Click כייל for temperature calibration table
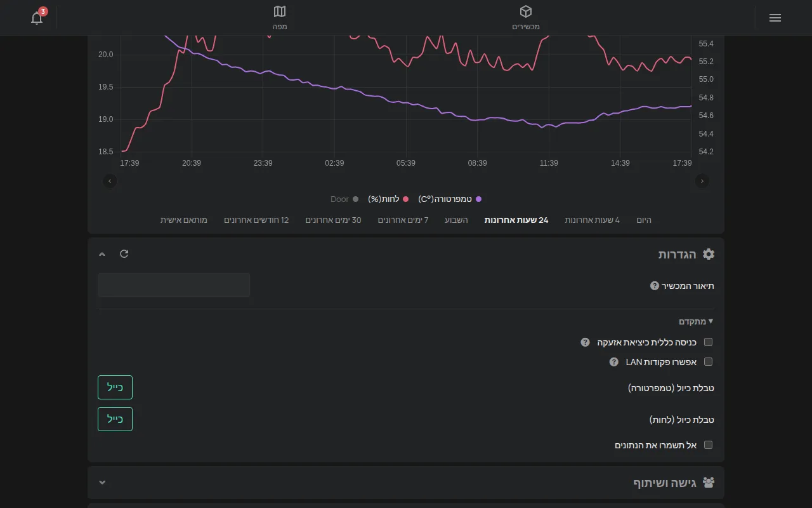Image resolution: width=812 pixels, height=508 pixels. [115, 387]
